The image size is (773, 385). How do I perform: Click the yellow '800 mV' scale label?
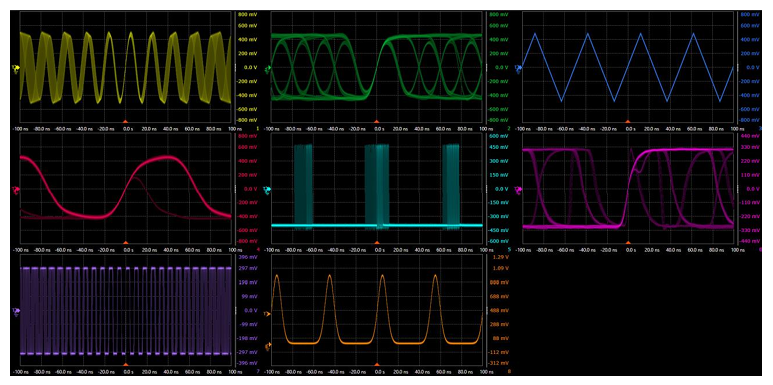(246, 14)
